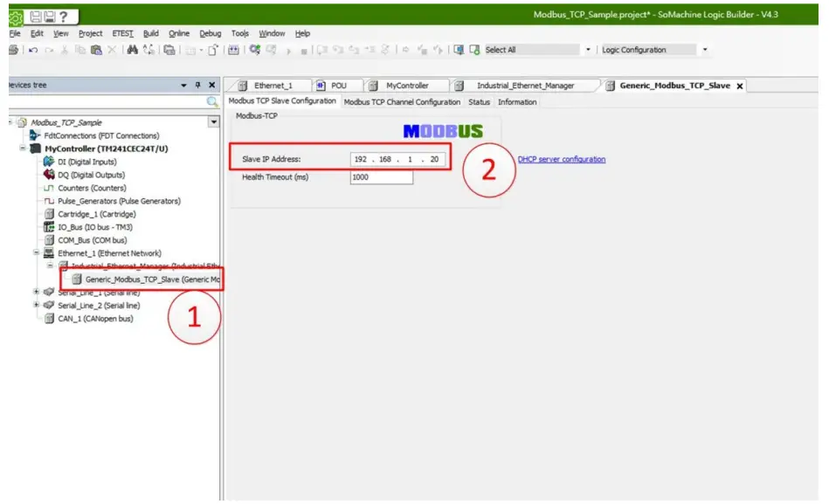Click the search magnifier in devices tree
The height and width of the screenshot is (504, 829).
pos(212,101)
